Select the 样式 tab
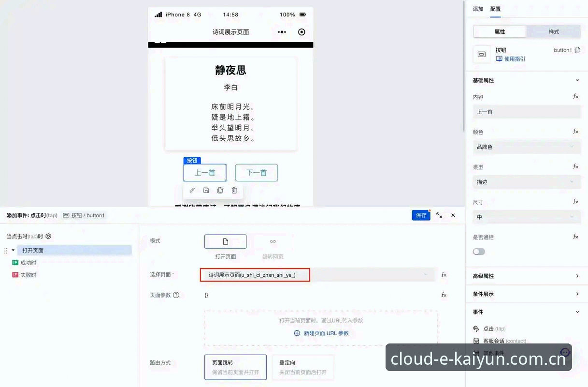Screen dimensions: 588x387 pos(554,32)
